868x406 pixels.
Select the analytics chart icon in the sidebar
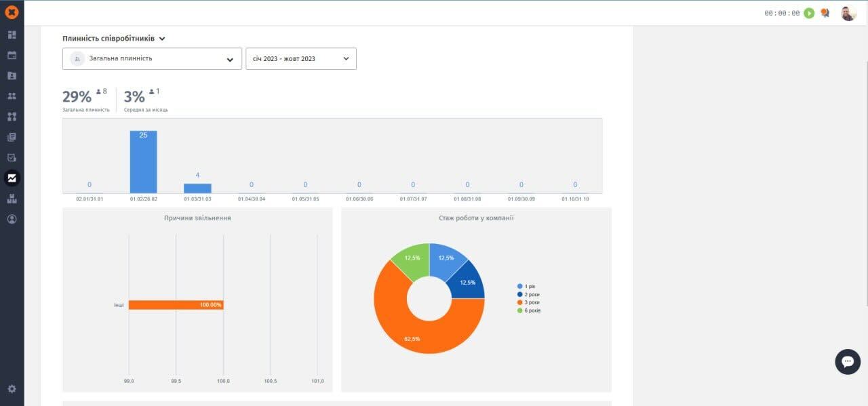[x=12, y=178]
